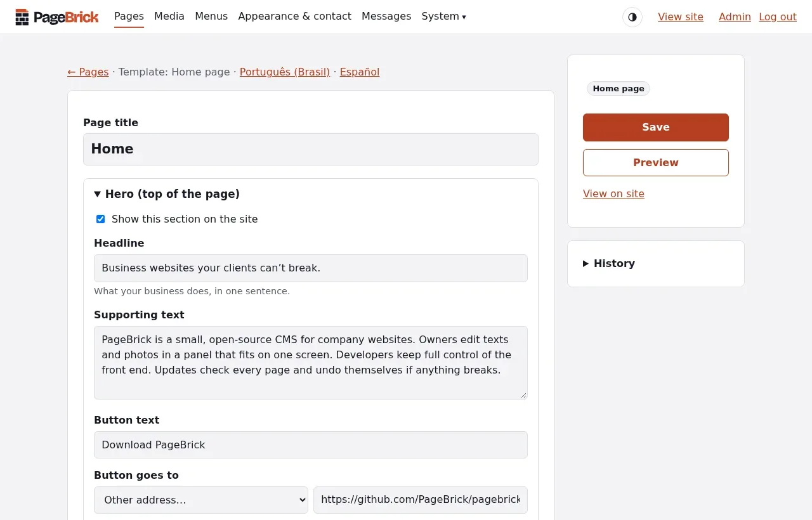Click the PageBrick brick logo icon
The image size is (812, 520).
tap(22, 17)
